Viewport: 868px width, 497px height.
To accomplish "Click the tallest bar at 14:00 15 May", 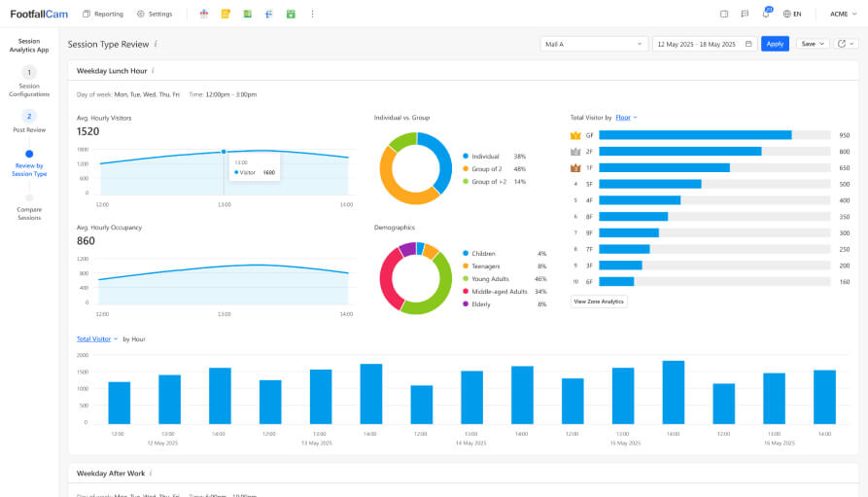I will [x=674, y=392].
